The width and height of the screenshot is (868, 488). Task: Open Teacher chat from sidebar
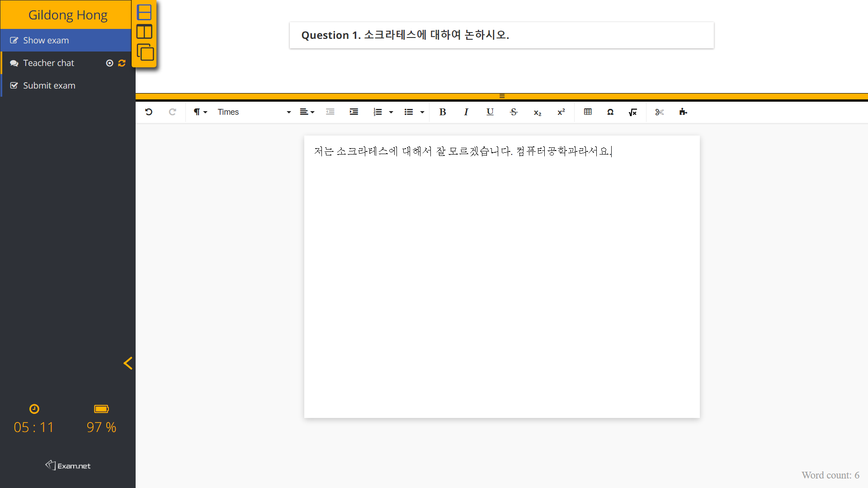[49, 63]
